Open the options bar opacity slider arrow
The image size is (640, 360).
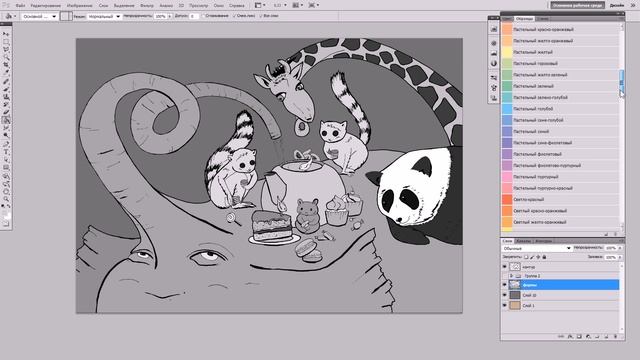[x=170, y=16]
